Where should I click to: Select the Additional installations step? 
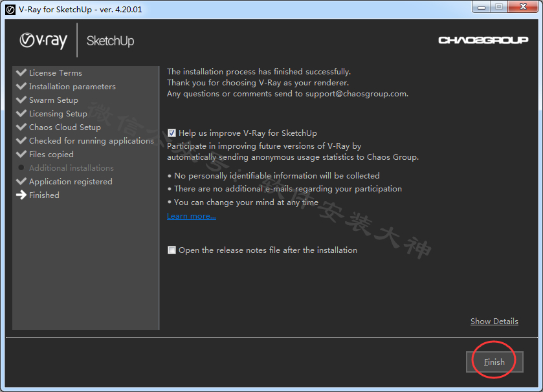point(71,168)
